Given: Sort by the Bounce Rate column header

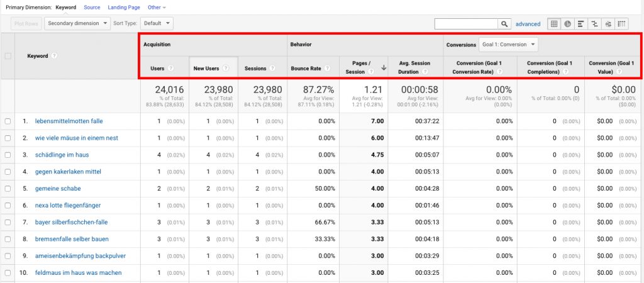Looking at the screenshot, I should pos(306,69).
